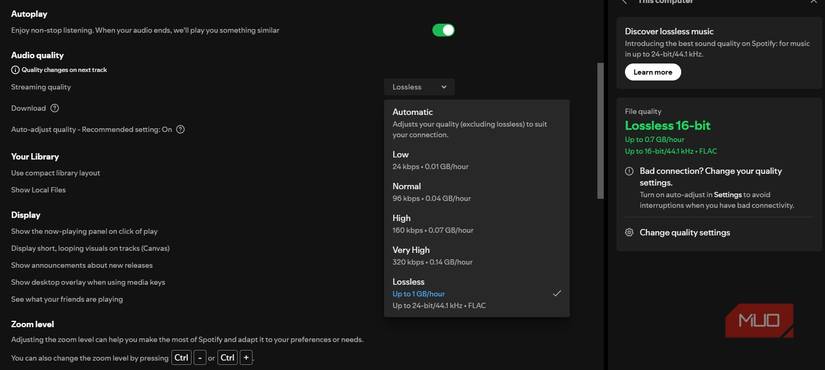
Task: Click the 'Discover lossless music' heading
Action: [x=669, y=32]
